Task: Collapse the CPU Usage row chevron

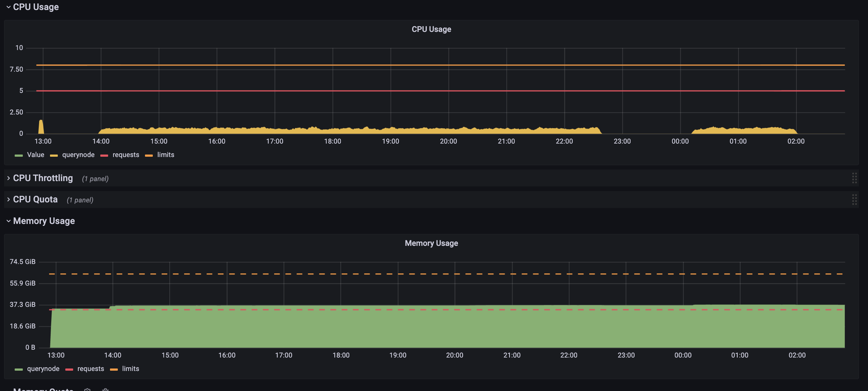Action: (8, 7)
